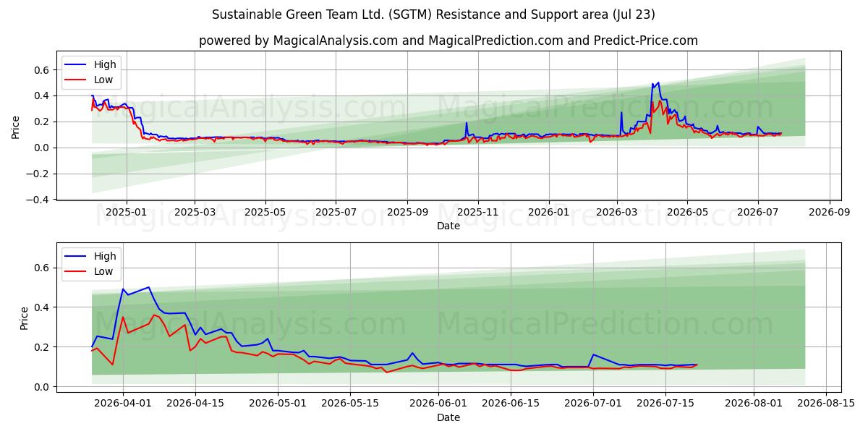Click the '2026-01' x-axis label

point(548,213)
